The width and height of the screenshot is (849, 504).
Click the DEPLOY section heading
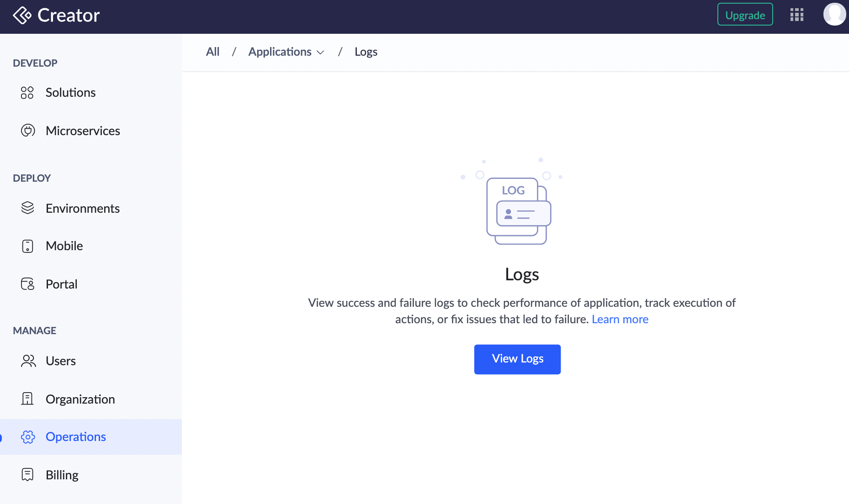tap(32, 178)
